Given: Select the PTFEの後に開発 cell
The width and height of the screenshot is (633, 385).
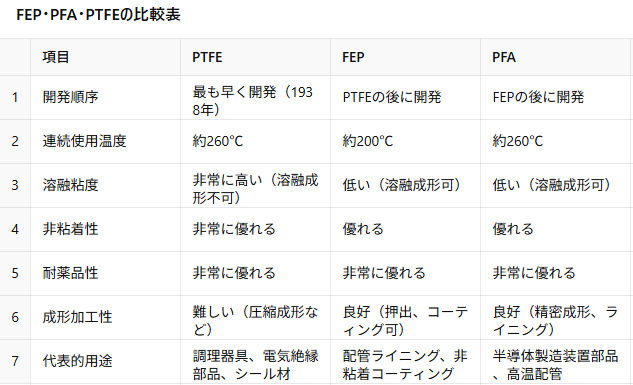Looking at the screenshot, I should click(x=405, y=97).
